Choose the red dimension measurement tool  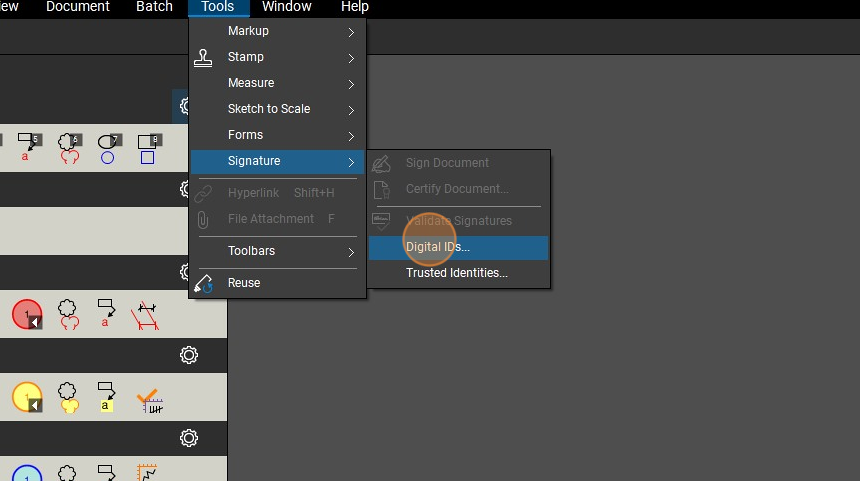(147, 315)
